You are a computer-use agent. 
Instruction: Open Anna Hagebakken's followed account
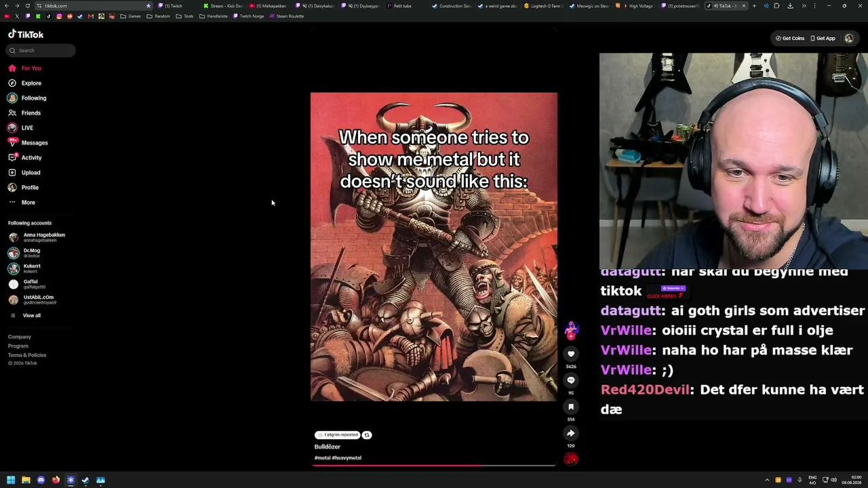point(37,237)
